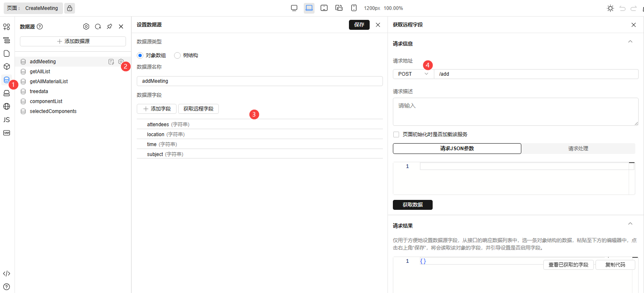Image resolution: width=644 pixels, height=293 pixels.
Task: Enable 页面初始化时是否加载该服务 checkbox
Action: coord(396,134)
